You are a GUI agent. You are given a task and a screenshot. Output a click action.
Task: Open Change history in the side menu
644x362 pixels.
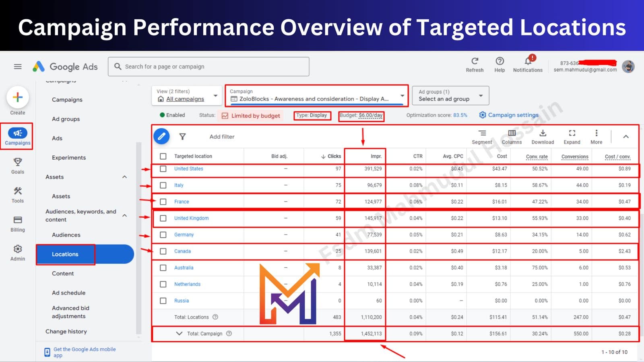click(x=66, y=331)
